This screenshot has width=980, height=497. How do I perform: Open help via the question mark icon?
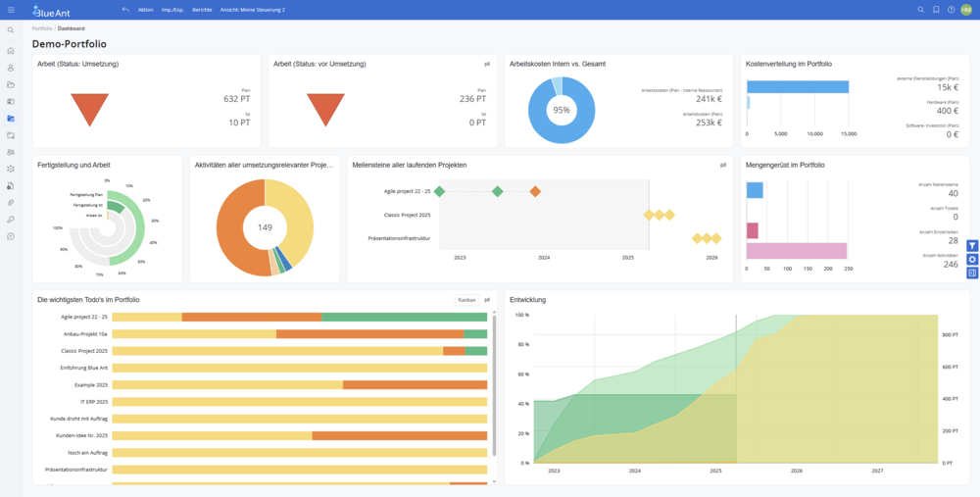click(951, 10)
